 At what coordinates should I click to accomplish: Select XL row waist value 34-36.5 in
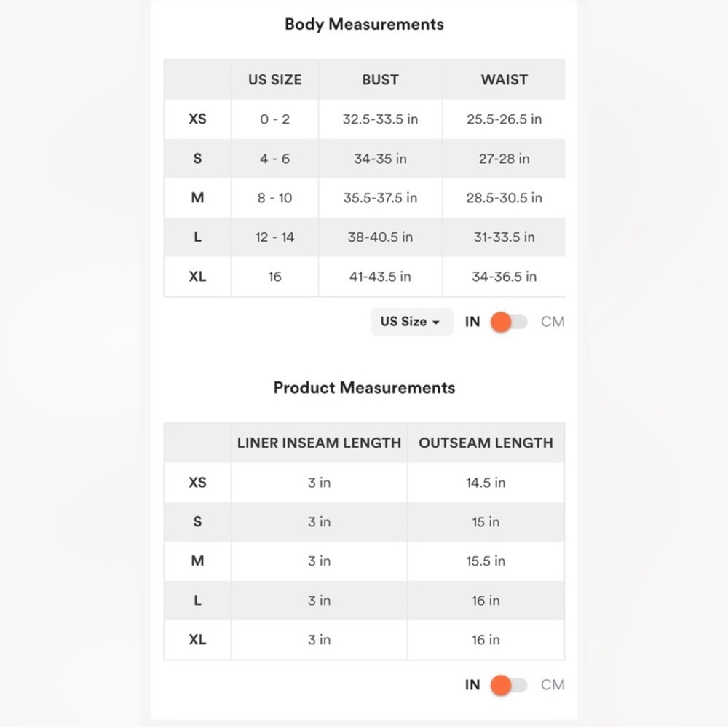(x=505, y=276)
